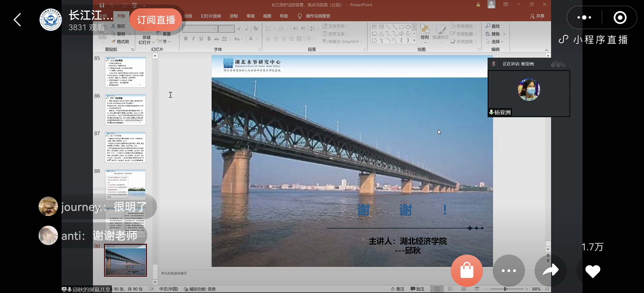Switch to the 审阅 (Review) ribbon tab
The image size is (644, 293).
pyautogui.click(x=250, y=16)
